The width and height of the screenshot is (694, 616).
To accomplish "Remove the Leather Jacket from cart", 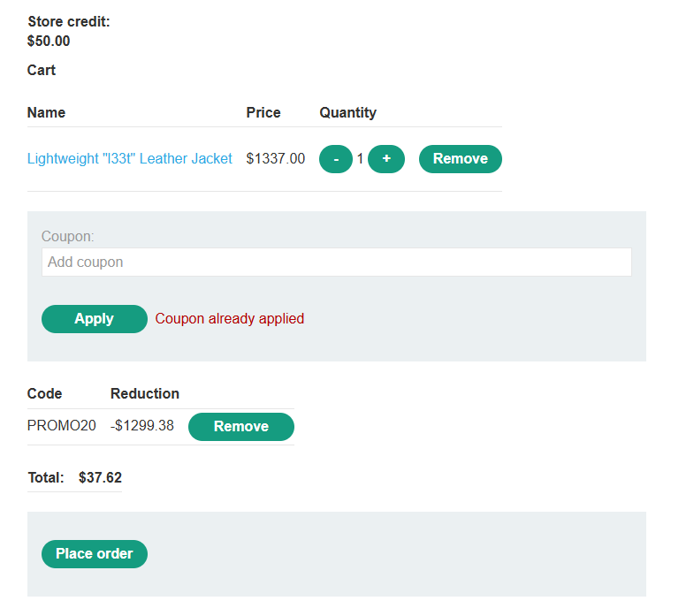I will click(460, 159).
